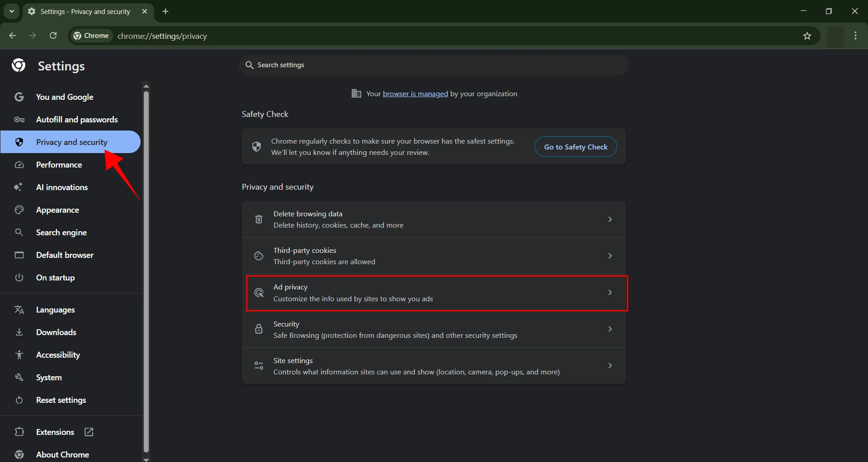Expand the Delete browsing data chevron
Image resolution: width=868 pixels, height=462 pixels.
pos(610,219)
